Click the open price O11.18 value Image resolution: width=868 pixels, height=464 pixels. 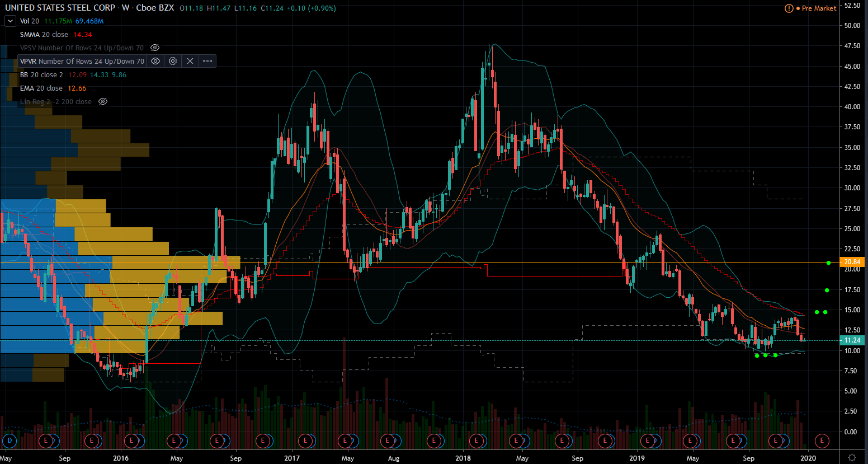click(192, 8)
